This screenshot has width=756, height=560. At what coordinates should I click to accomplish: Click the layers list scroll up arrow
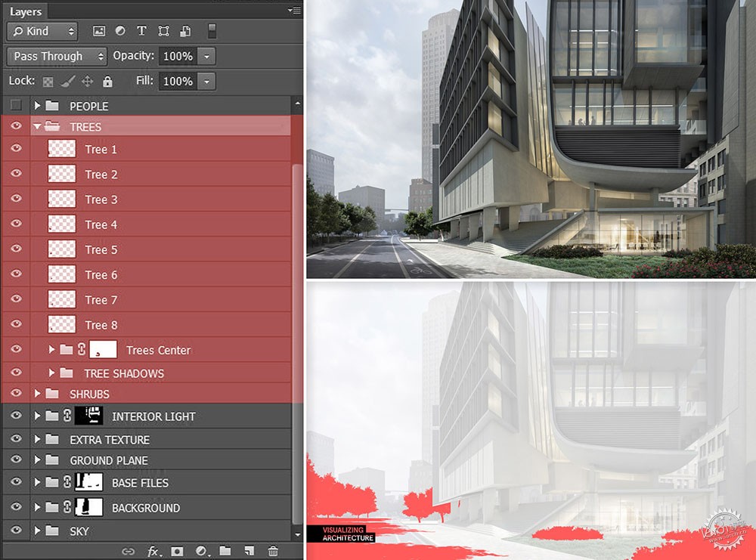pyautogui.click(x=297, y=103)
